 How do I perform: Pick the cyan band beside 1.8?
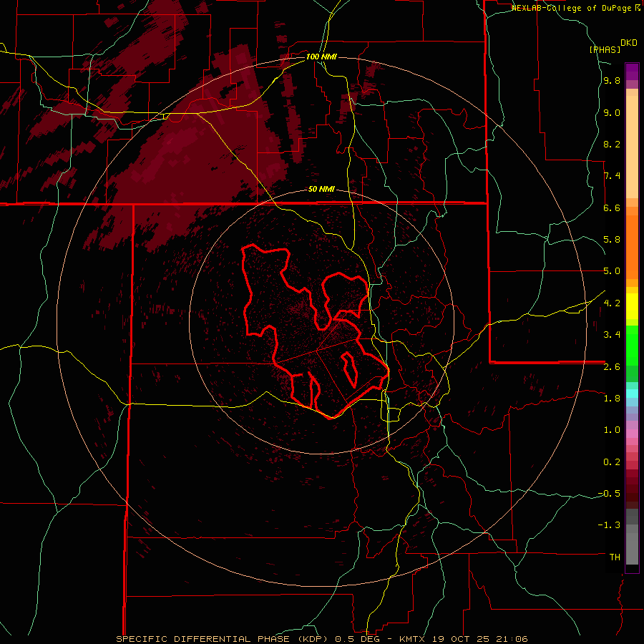tap(632, 394)
